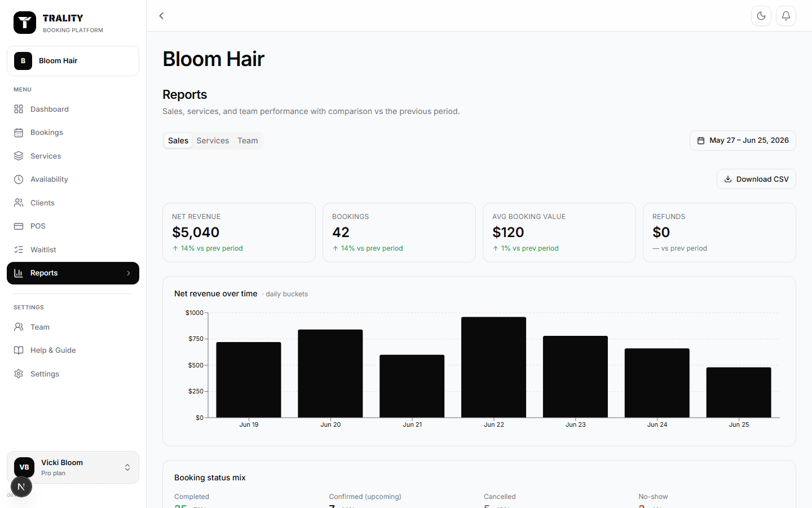Viewport: 812px width, 508px height.
Task: Go to Bookings in the sidebar
Action: [73, 133]
